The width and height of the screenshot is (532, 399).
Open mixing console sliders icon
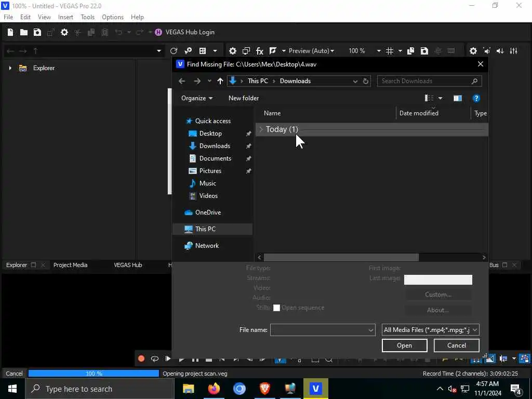514,51
